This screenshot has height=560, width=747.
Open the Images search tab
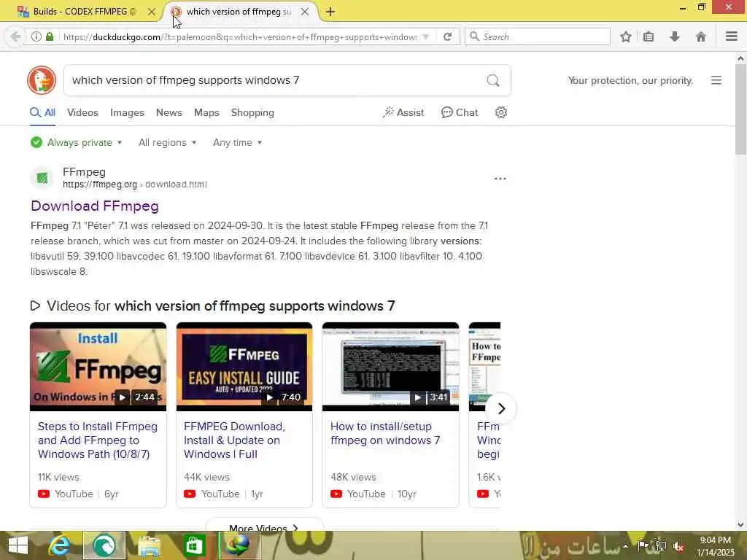(127, 112)
